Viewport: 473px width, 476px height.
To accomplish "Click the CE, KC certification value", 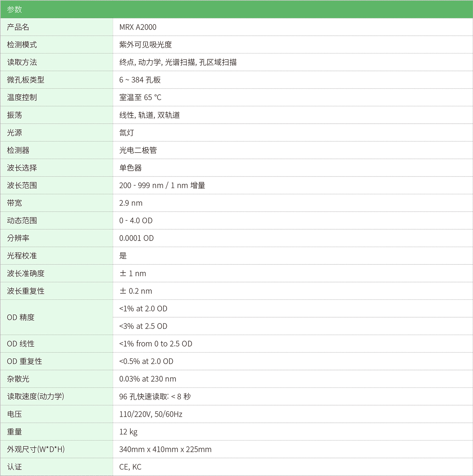I will click(x=130, y=467).
